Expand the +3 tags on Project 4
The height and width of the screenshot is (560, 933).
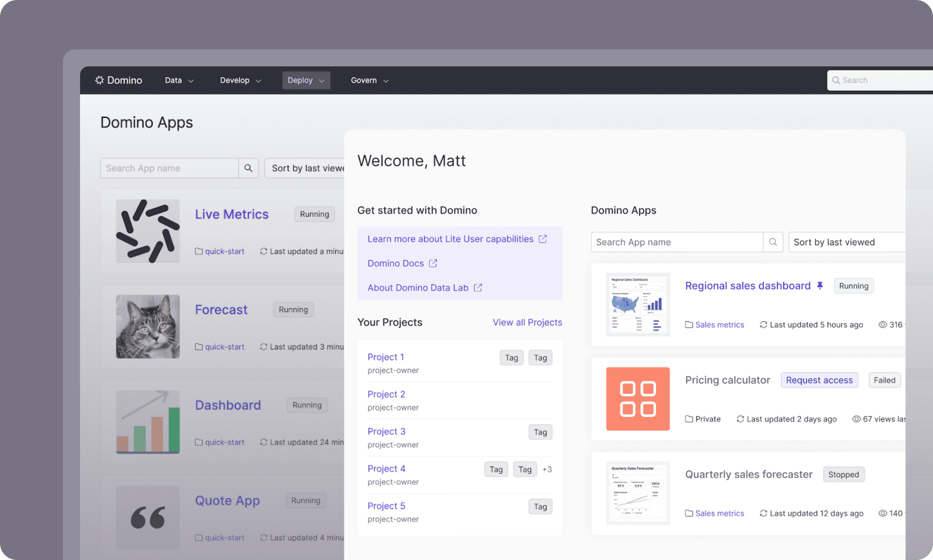click(x=547, y=469)
